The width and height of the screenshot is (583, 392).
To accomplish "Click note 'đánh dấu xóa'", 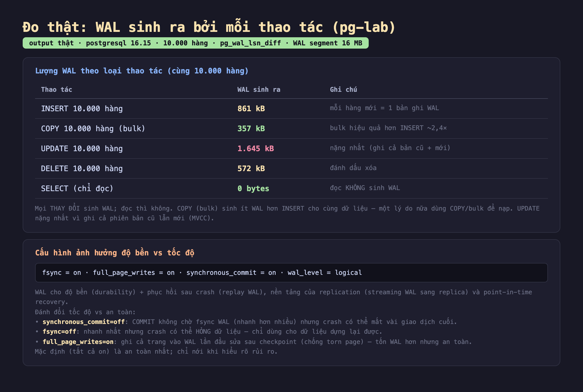I will click(353, 168).
